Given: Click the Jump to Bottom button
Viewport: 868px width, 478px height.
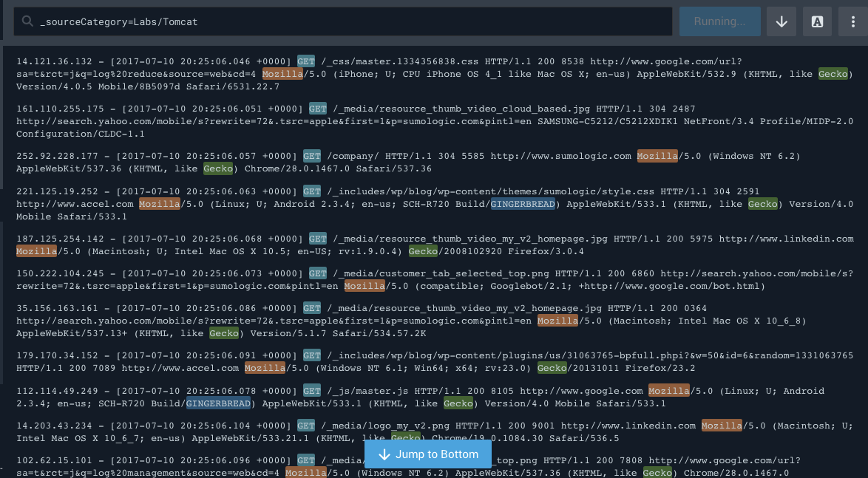Looking at the screenshot, I should (x=427, y=454).
